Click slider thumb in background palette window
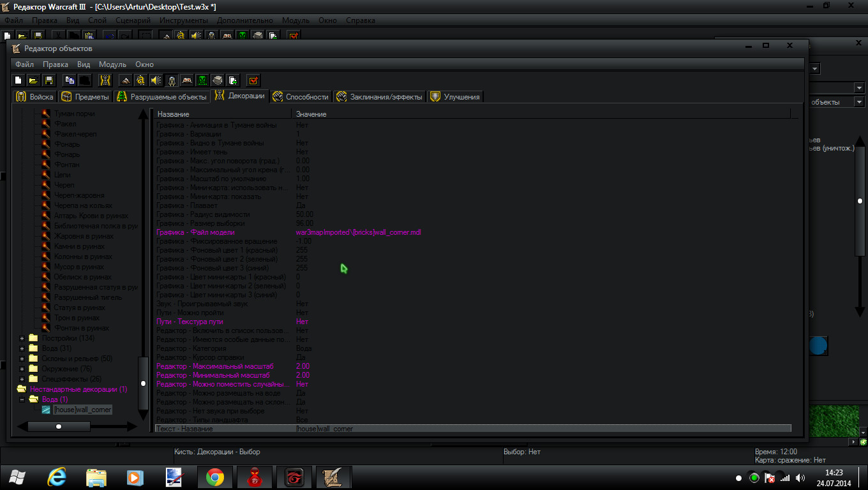The image size is (868, 490). (860, 201)
